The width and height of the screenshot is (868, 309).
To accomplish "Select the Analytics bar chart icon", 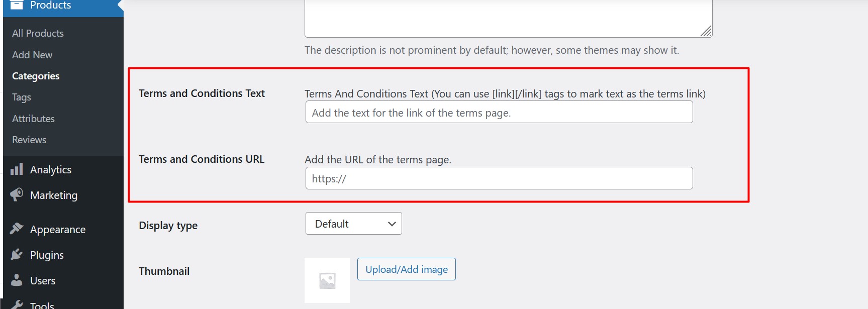I will pyautogui.click(x=17, y=169).
